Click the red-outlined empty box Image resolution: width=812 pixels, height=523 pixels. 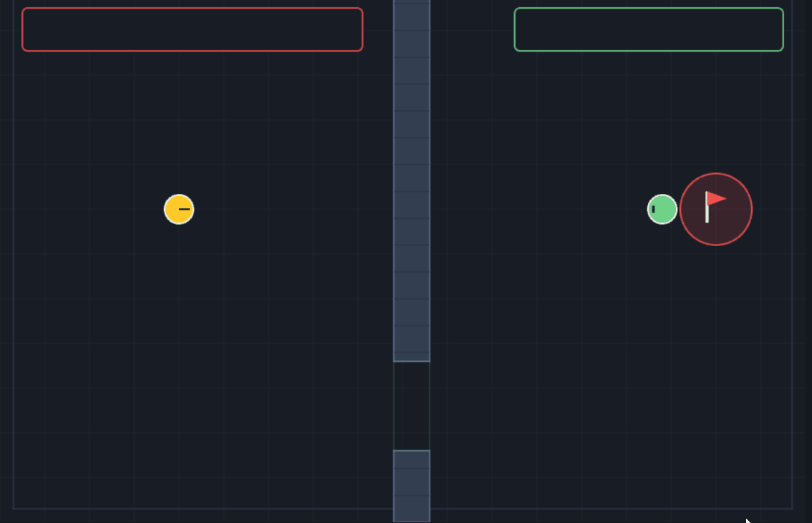tap(192, 29)
